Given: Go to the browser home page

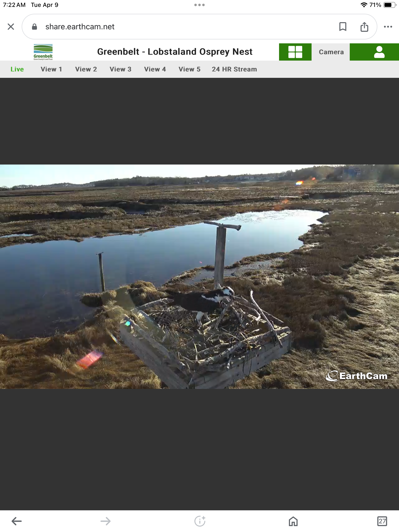Looking at the screenshot, I should (293, 521).
